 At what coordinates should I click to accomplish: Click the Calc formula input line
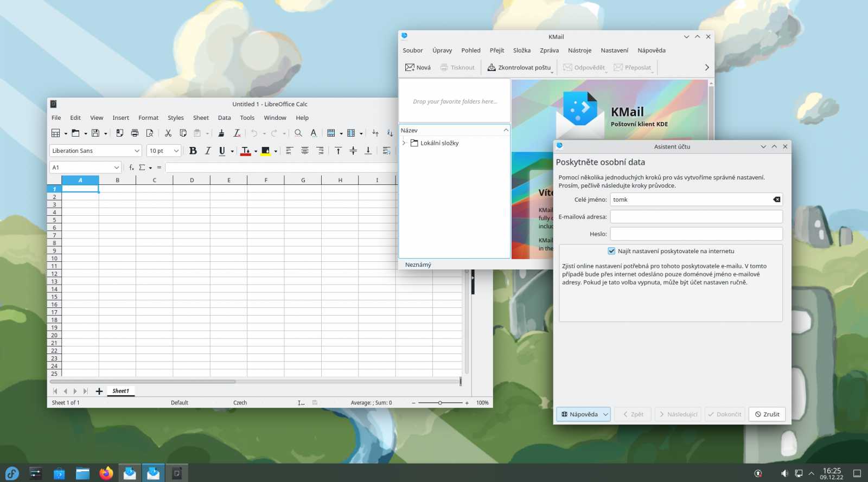click(281, 168)
